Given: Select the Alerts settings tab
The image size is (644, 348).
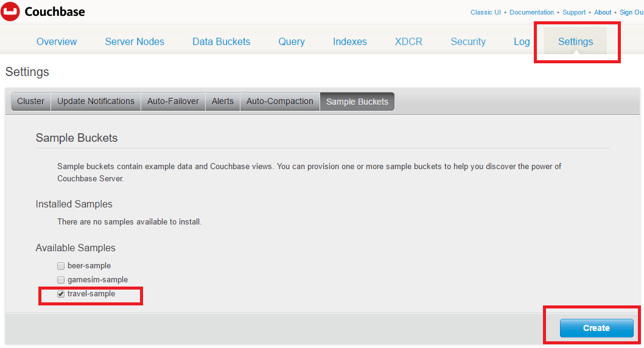Looking at the screenshot, I should [x=222, y=102].
